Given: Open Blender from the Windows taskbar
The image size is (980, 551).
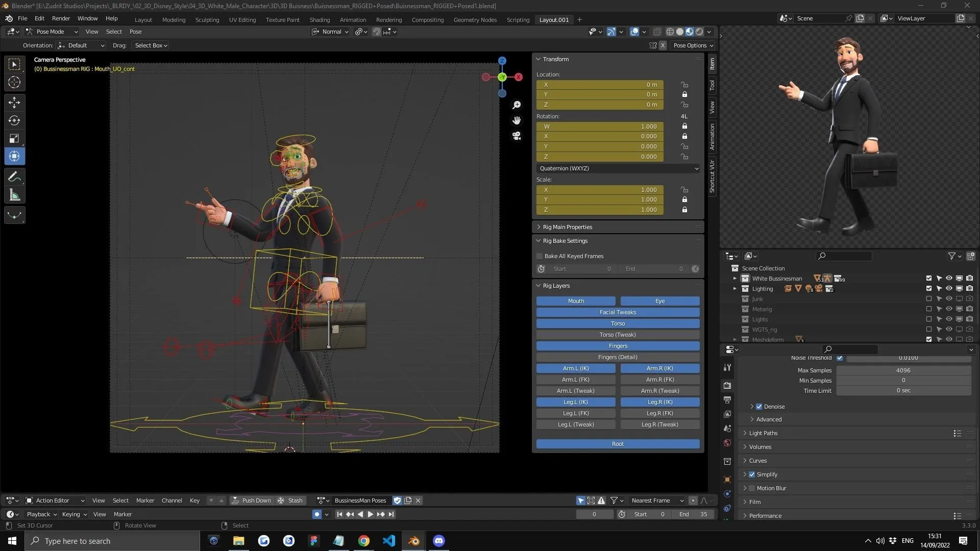Looking at the screenshot, I should point(413,540).
